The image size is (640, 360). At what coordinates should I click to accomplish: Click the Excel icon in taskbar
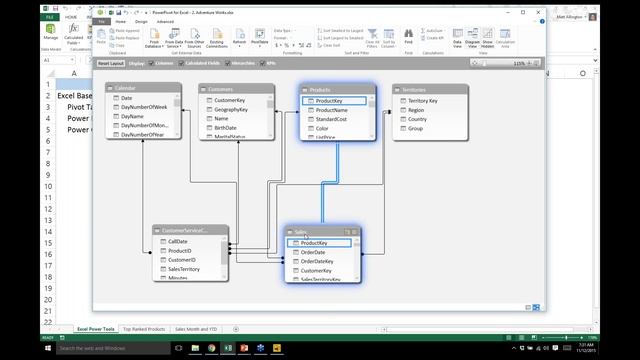point(228,348)
